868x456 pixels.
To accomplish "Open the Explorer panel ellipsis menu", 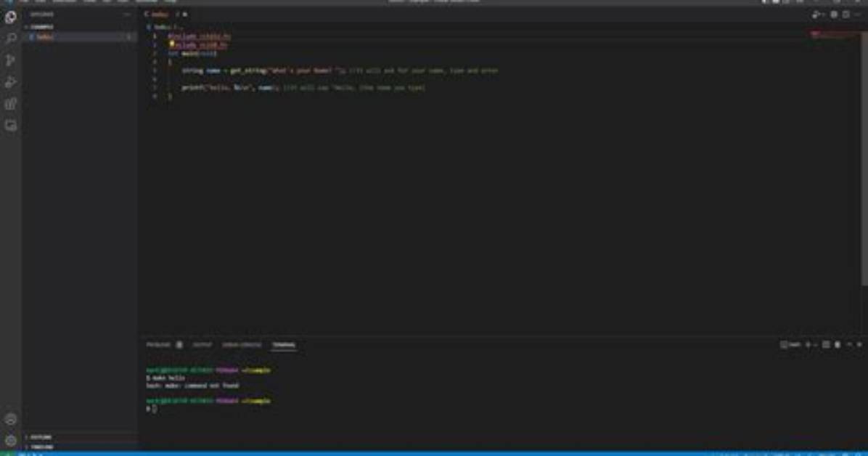I will click(x=127, y=15).
